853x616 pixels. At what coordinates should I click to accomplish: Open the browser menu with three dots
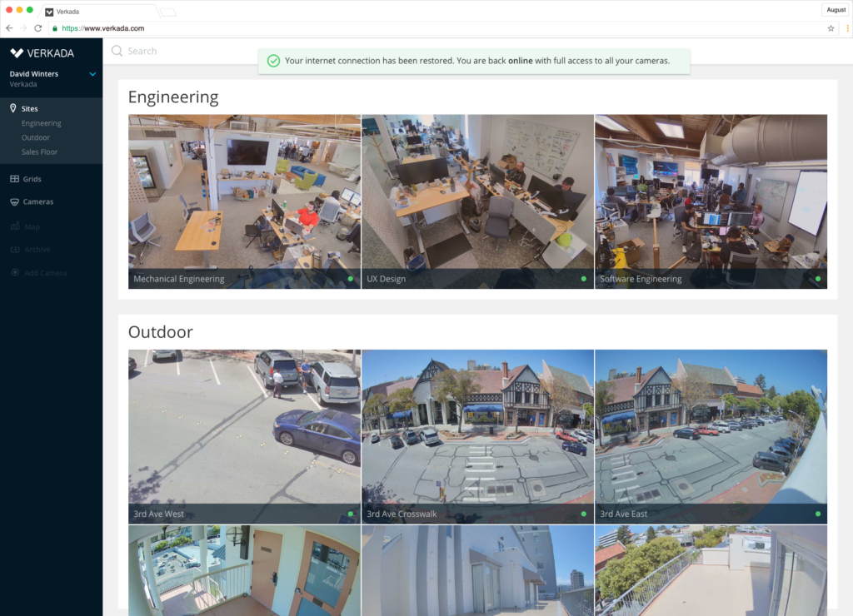coord(847,28)
